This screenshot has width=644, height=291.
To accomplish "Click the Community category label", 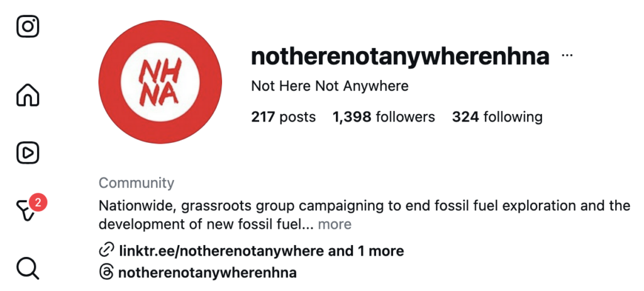I will 136,183.
